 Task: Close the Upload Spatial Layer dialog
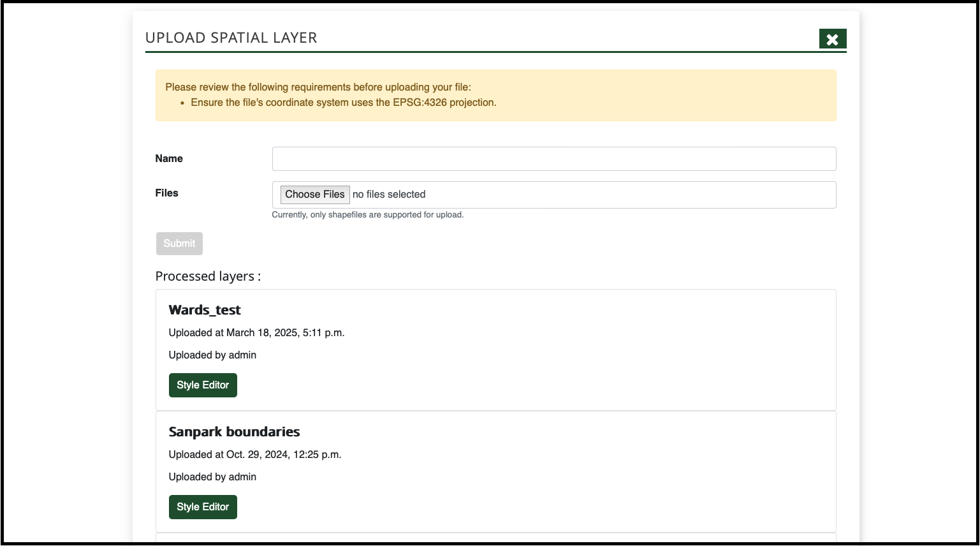[832, 39]
